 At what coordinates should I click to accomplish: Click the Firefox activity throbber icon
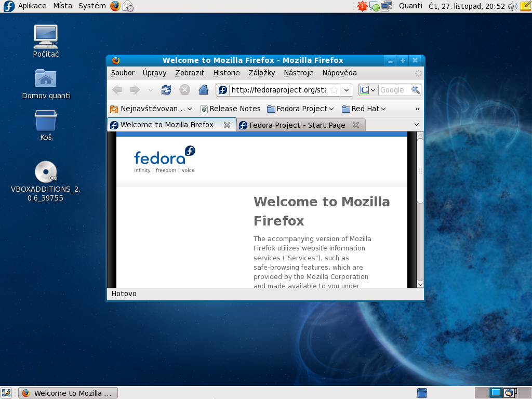pos(419,73)
